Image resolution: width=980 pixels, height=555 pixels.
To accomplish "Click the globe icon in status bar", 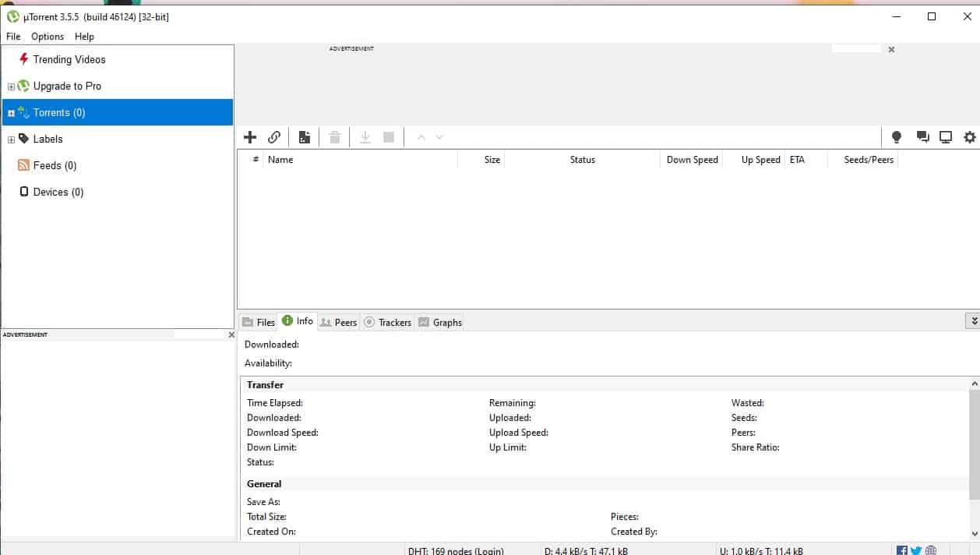I will point(931,550).
